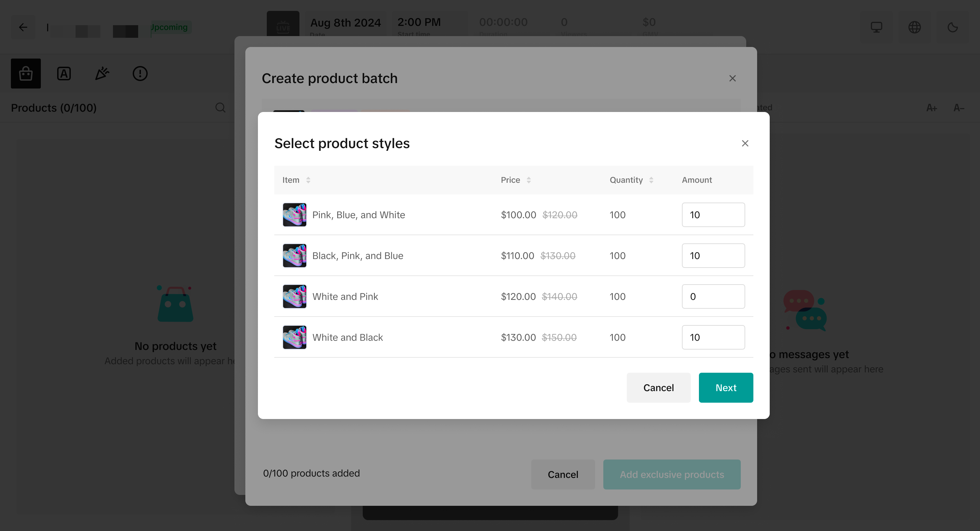Open the alert info tab icon

click(x=140, y=74)
